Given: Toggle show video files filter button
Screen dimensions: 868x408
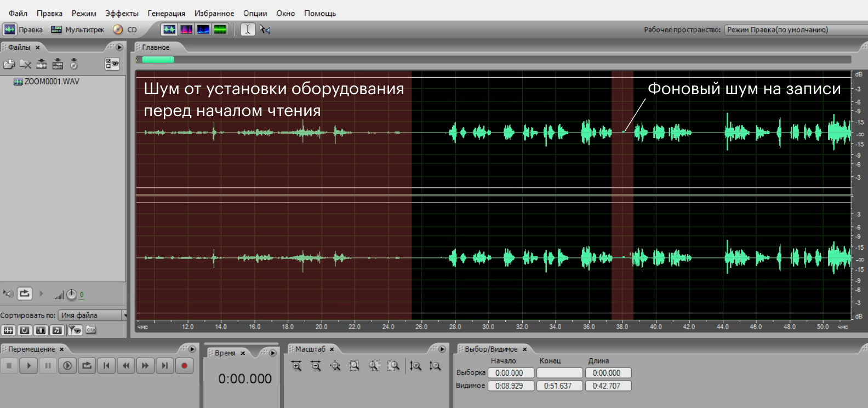Looking at the screenshot, I should click(41, 330).
